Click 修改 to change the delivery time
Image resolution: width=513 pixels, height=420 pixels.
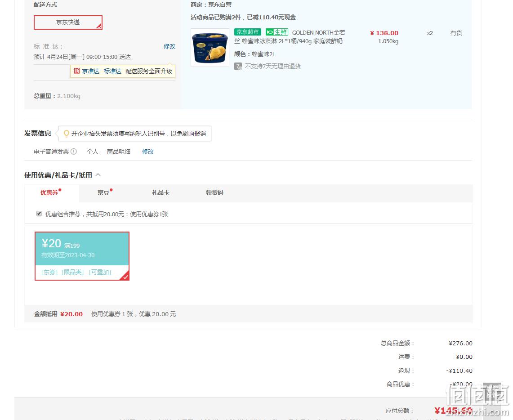[170, 46]
